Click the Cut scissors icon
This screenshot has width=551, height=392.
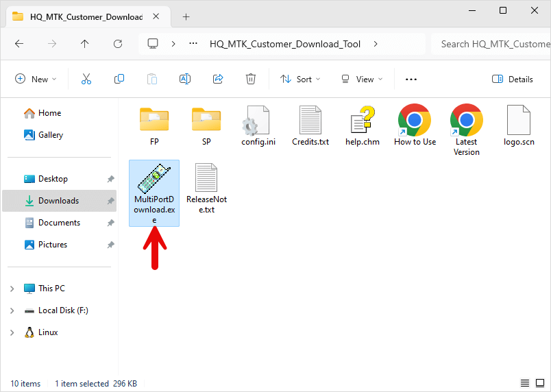pyautogui.click(x=86, y=79)
